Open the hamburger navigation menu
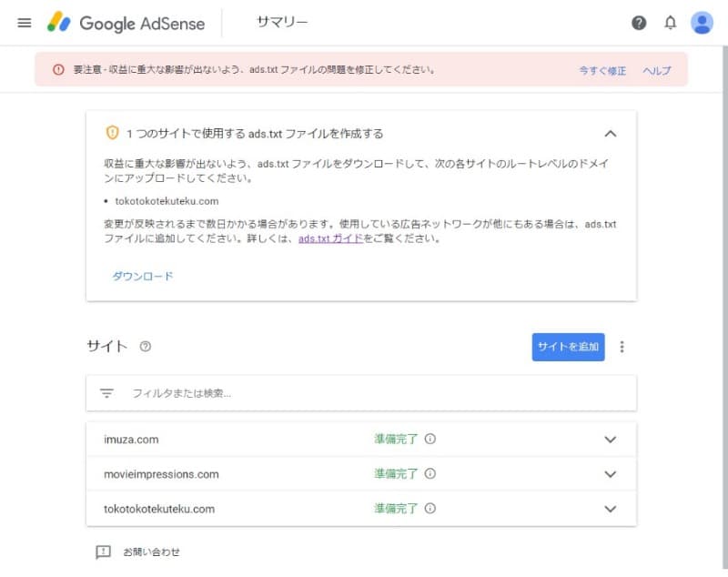 click(25, 23)
